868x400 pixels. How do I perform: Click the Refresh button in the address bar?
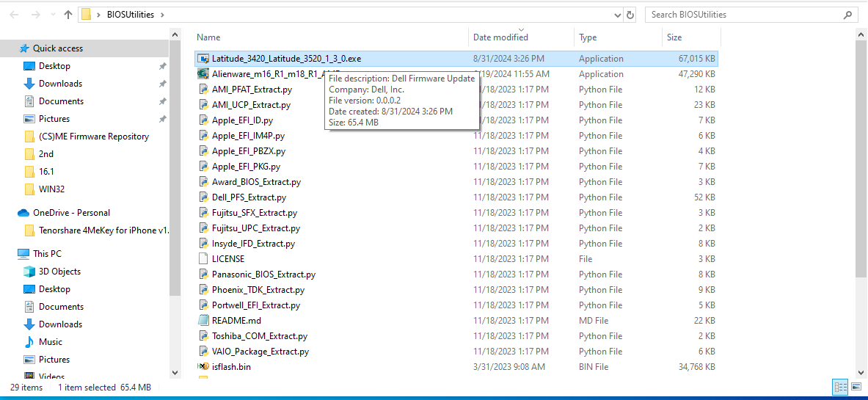(630, 15)
